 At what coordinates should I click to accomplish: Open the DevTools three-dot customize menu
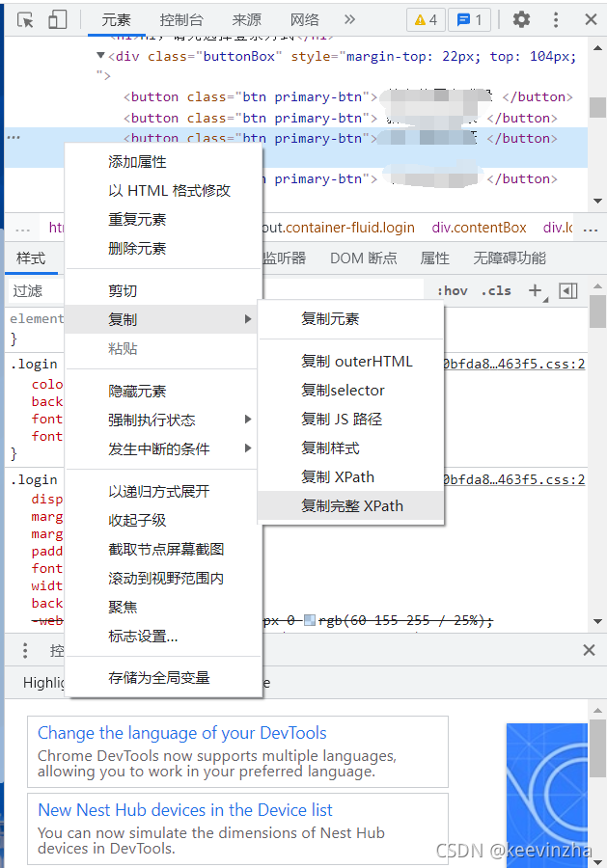556,19
